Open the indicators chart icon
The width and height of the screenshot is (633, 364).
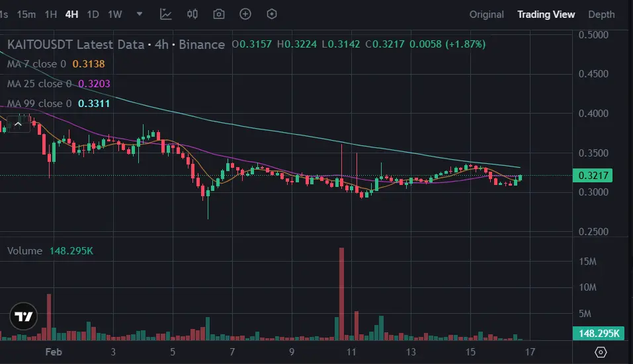165,14
